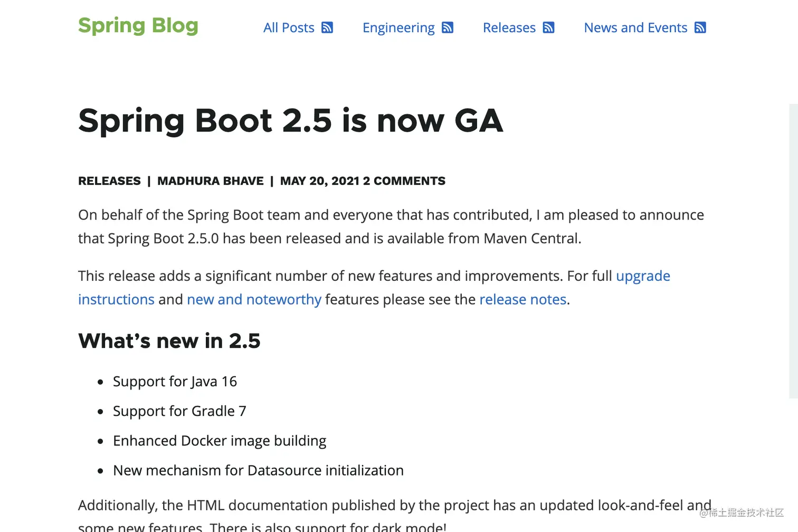
Task: Open the new and noteworthy link
Action: (254, 299)
